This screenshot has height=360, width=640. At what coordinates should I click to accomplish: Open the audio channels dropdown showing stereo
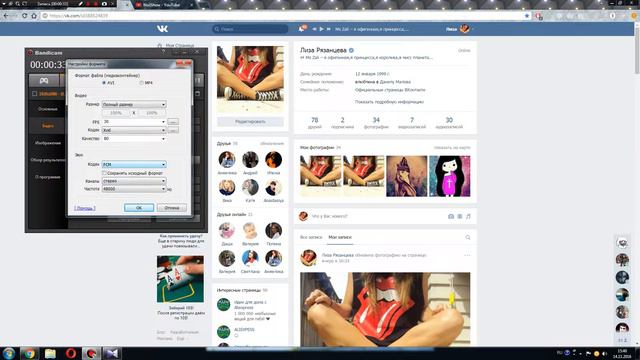[x=134, y=181]
